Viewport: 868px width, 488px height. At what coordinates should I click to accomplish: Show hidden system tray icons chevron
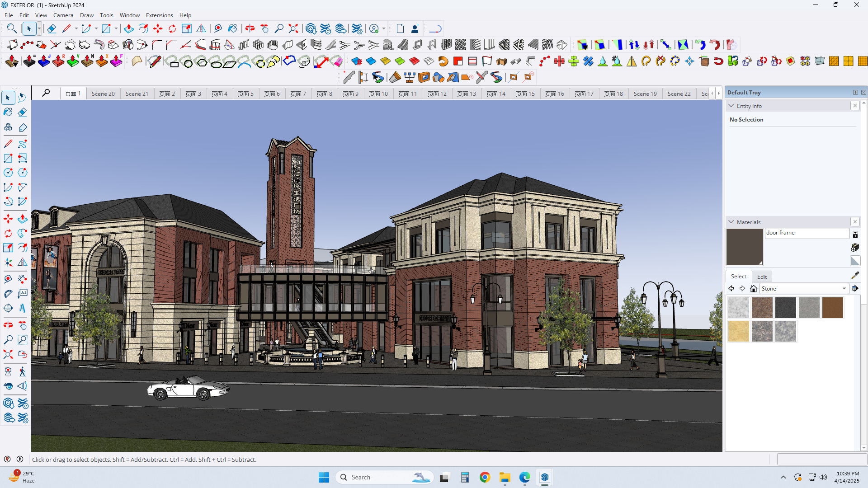pos(783,477)
